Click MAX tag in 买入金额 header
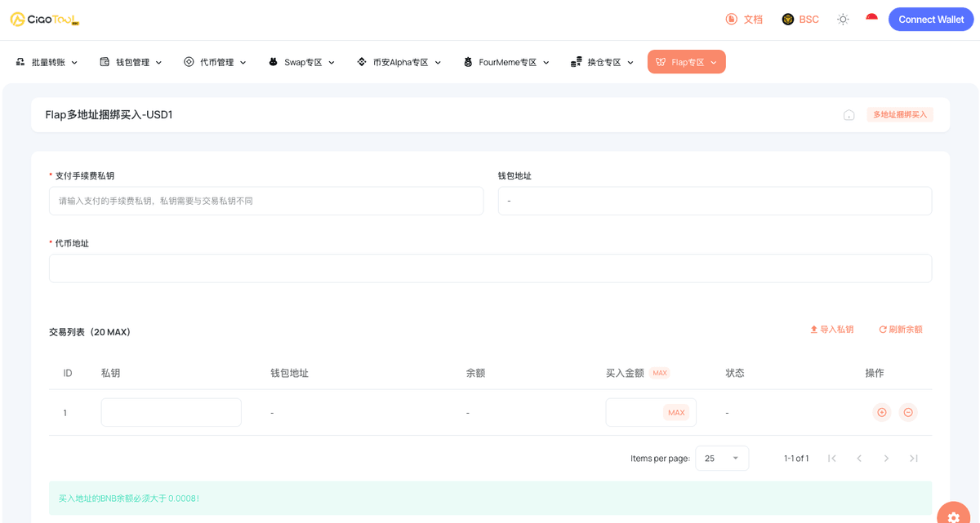The height and width of the screenshot is (523, 980). [x=660, y=373]
